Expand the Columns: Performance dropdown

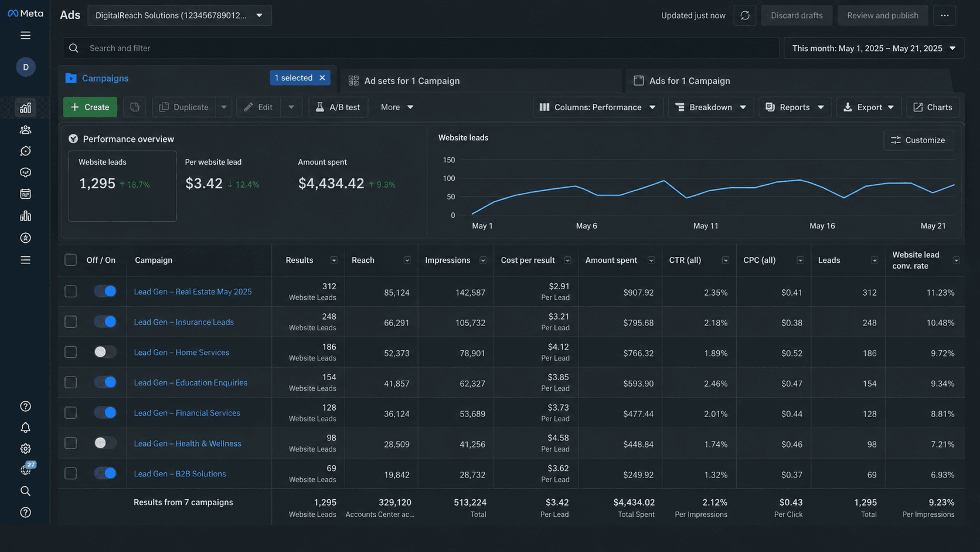tap(598, 107)
